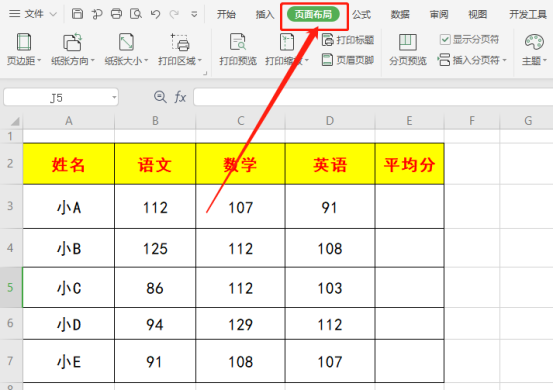Viewport: 554px width, 391px height.
Task: Click the cell containing 小A
Action: pos(69,207)
